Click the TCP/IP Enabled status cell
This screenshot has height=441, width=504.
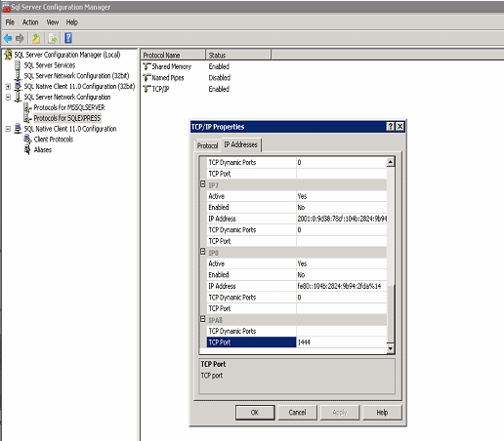click(x=219, y=89)
